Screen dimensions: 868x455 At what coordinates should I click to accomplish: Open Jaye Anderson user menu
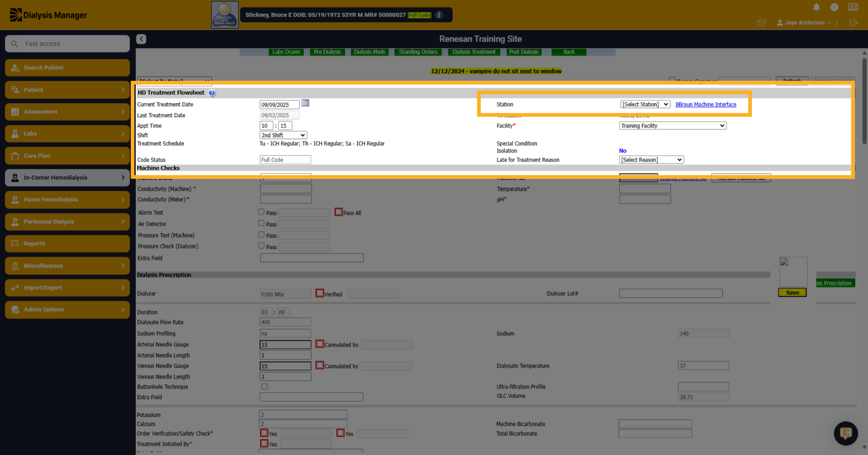[804, 22]
